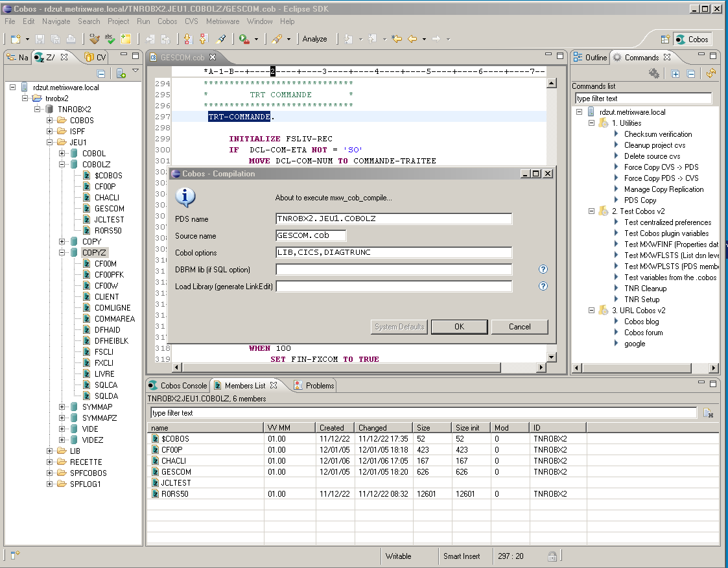Click the export icon in Members List
The width and height of the screenshot is (728, 568).
pos(708,413)
